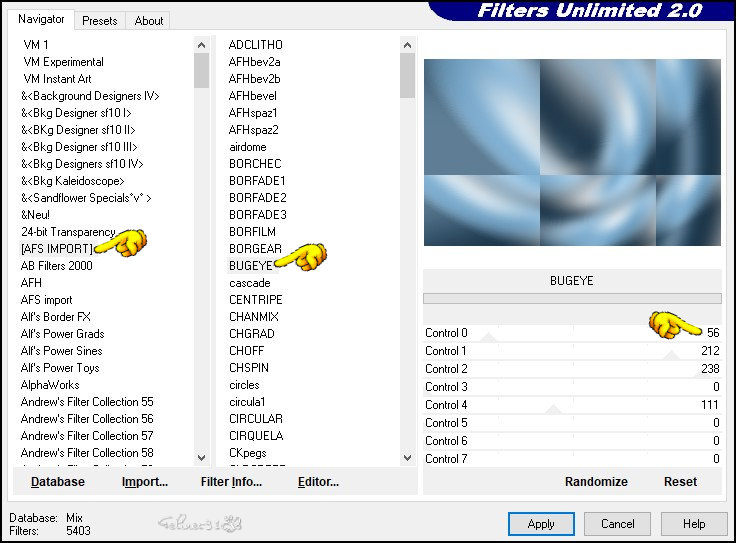Screen dimensions: 736x543
Task: Select VM Experimental category
Action: tap(63, 62)
